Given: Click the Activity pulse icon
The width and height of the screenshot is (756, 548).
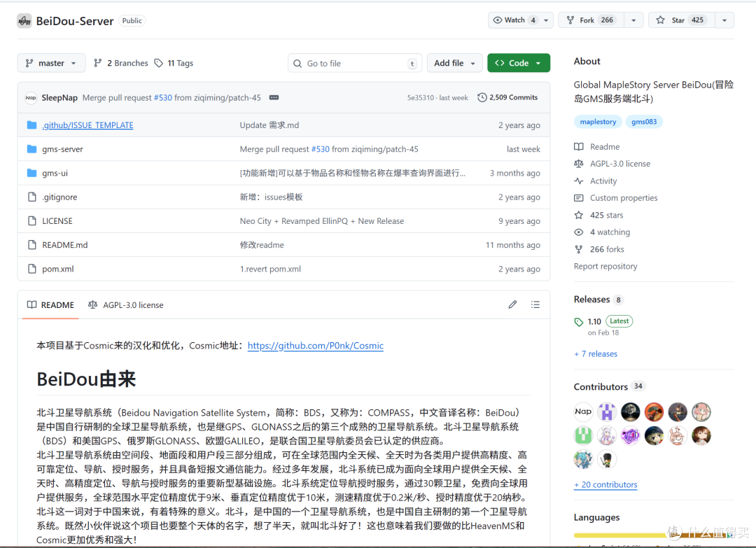Looking at the screenshot, I should [x=579, y=181].
